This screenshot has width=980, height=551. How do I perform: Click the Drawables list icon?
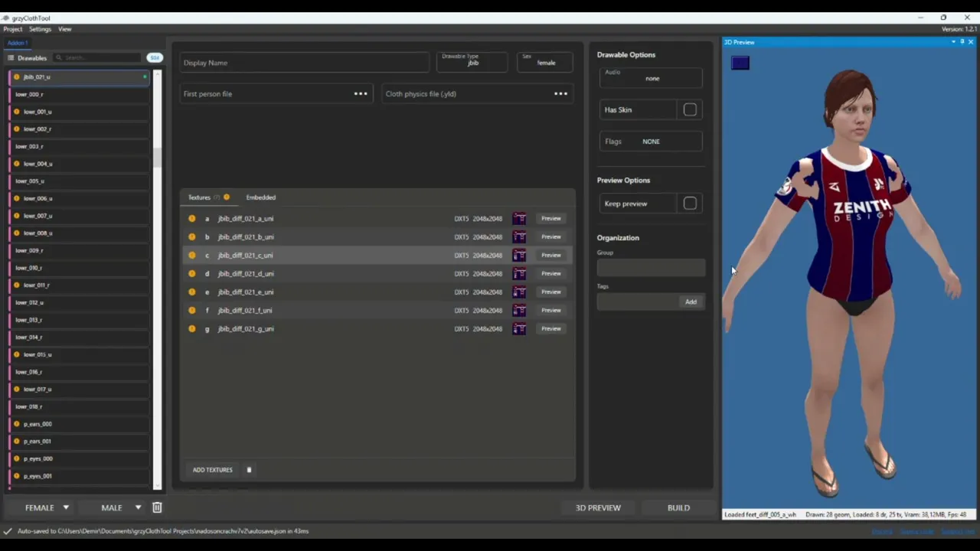point(11,58)
